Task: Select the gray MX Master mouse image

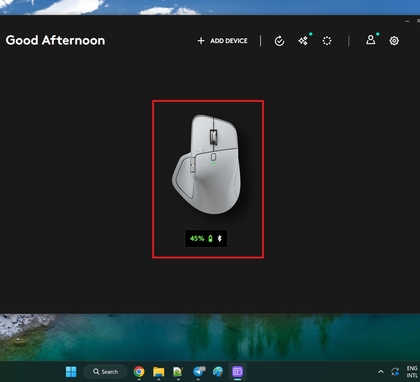Action: pyautogui.click(x=207, y=164)
